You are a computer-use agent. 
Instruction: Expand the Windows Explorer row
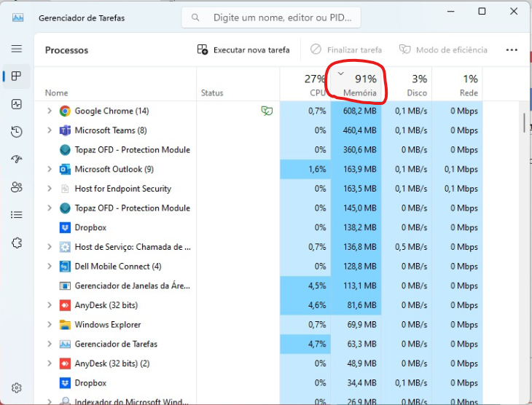pyautogui.click(x=50, y=325)
